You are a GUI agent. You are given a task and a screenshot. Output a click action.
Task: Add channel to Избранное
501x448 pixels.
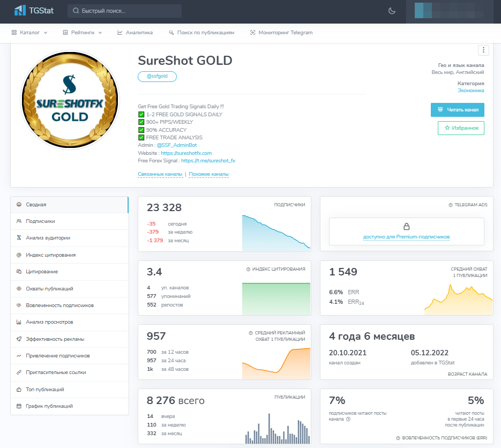pyautogui.click(x=461, y=128)
